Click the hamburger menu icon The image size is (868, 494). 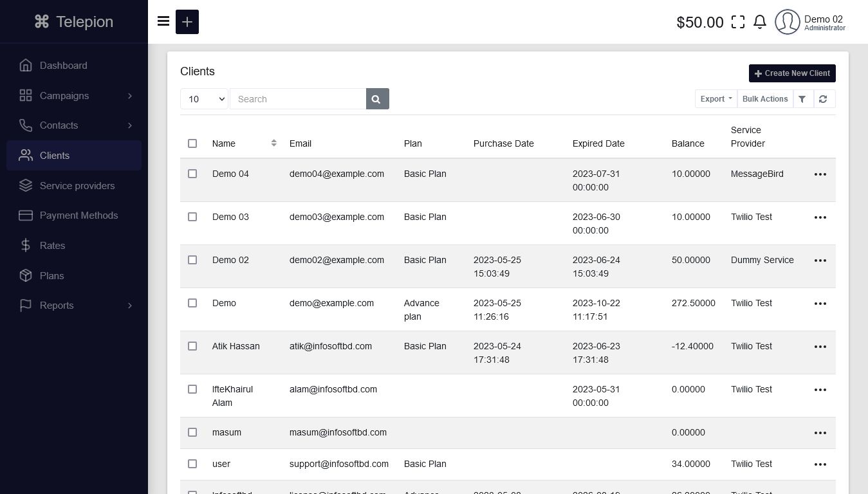point(163,22)
